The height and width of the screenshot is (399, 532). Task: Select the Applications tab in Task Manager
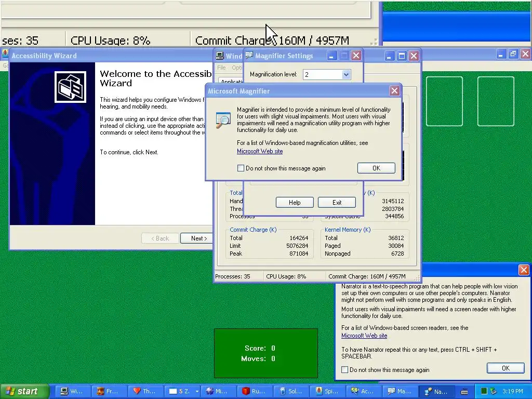coord(232,82)
